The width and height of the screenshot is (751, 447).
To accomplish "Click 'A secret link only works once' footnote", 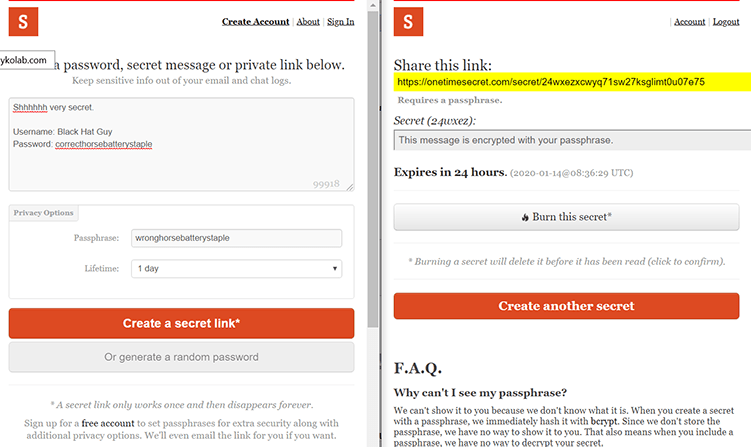I will (x=182, y=405).
